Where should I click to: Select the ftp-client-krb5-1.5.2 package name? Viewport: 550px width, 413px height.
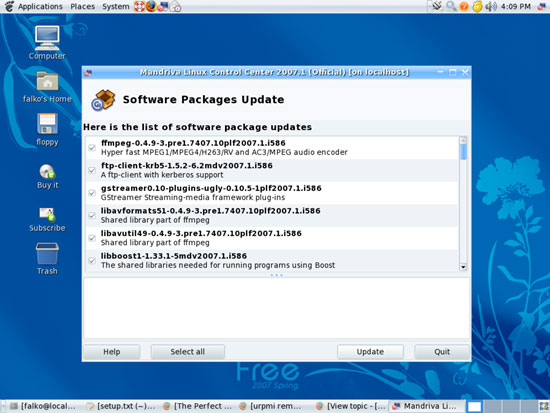[187, 165]
